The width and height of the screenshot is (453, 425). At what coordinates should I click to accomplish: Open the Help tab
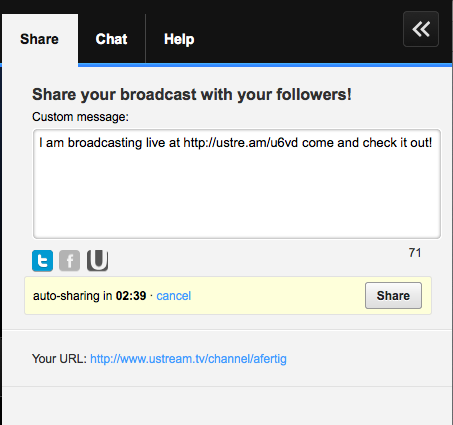[179, 39]
